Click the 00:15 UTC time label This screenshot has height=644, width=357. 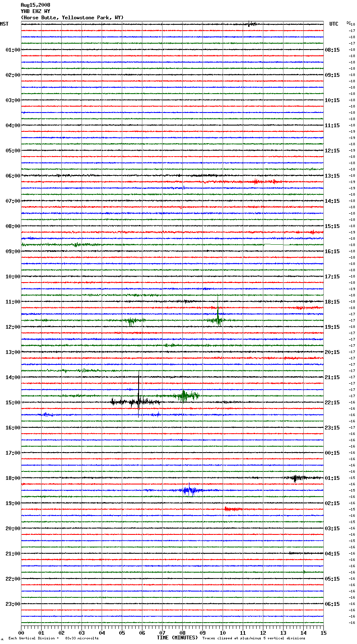332,453
